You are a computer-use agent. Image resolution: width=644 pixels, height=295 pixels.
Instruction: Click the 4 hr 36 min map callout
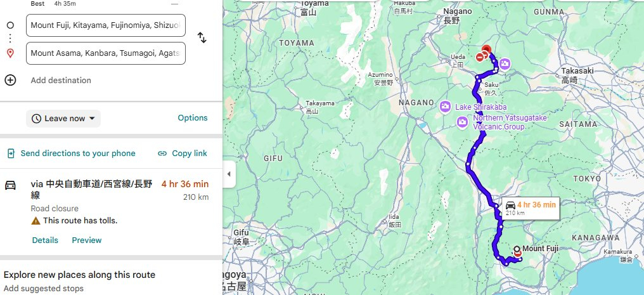click(x=530, y=207)
